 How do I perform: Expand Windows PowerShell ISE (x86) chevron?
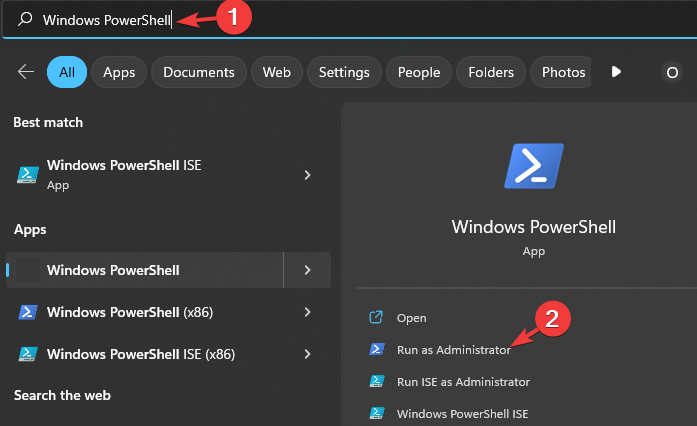click(307, 354)
